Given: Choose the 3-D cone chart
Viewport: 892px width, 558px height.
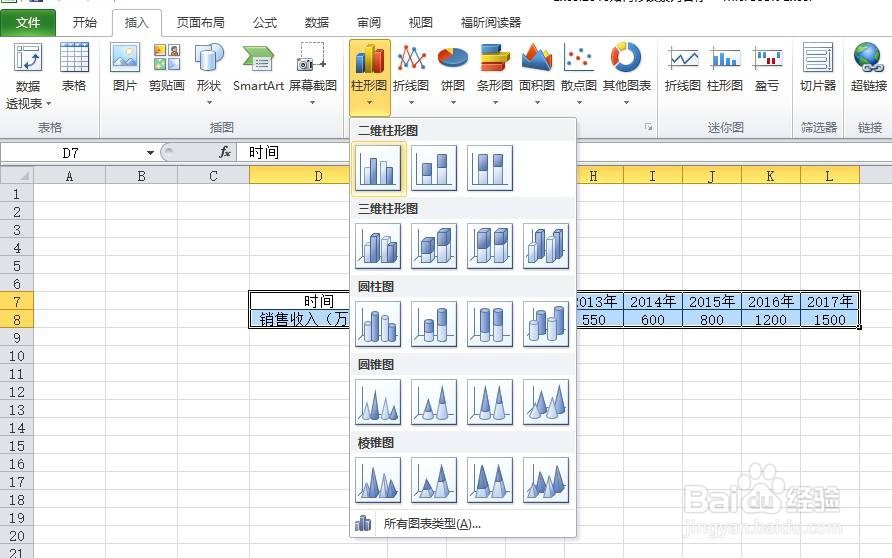Looking at the screenshot, I should 546,402.
